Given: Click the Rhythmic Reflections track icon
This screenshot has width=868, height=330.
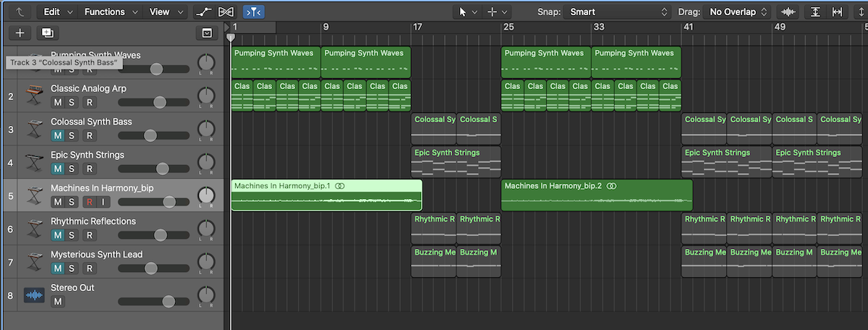Looking at the screenshot, I should click(34, 228).
